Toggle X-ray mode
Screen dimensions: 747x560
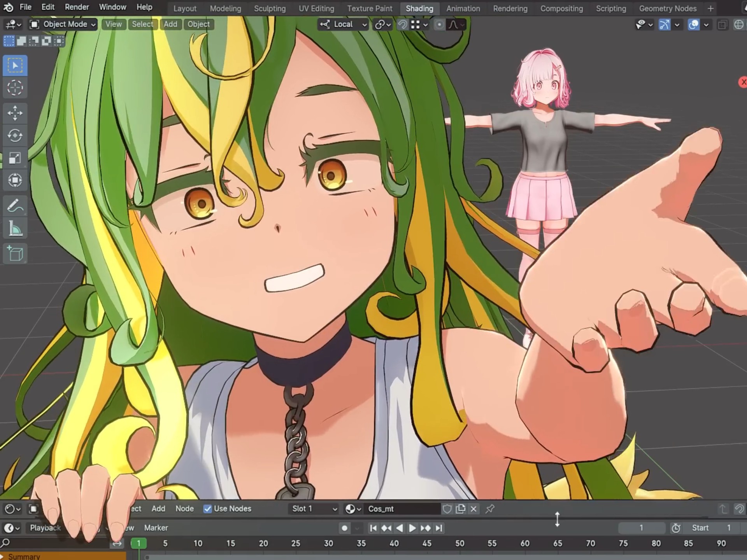722,24
